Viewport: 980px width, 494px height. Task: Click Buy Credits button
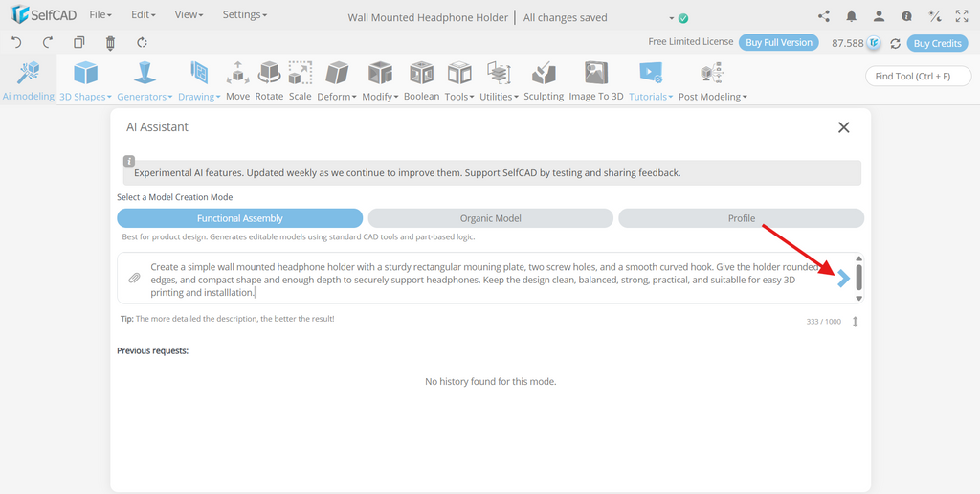click(937, 43)
